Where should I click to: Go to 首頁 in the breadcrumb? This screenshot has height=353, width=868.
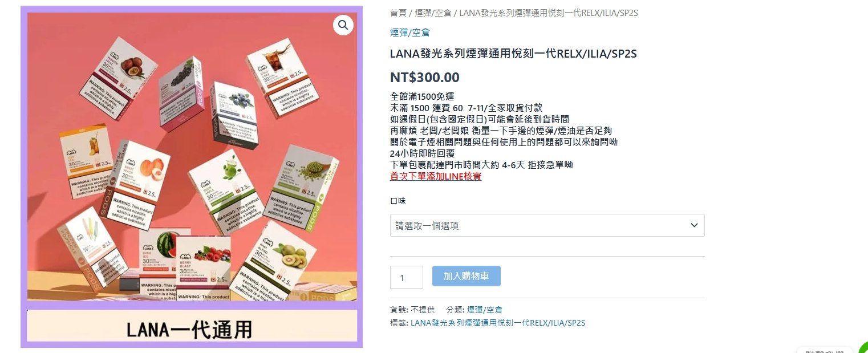tap(398, 13)
